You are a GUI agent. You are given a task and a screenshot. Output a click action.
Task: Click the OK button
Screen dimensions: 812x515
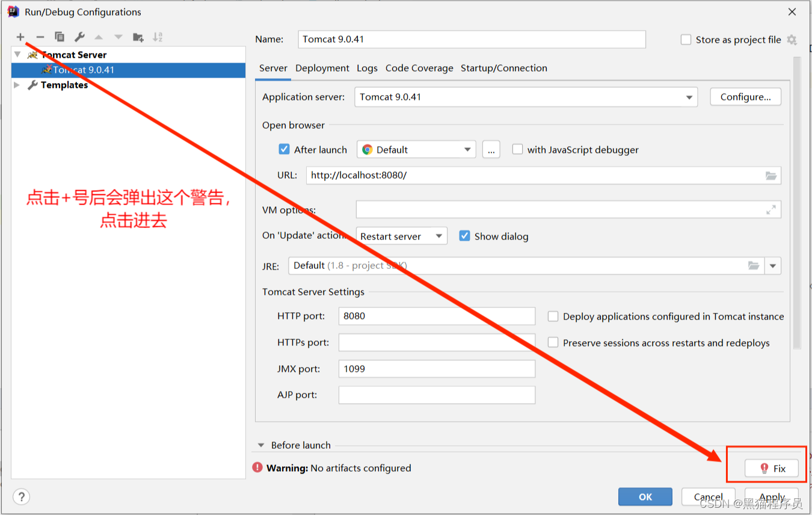click(x=645, y=496)
